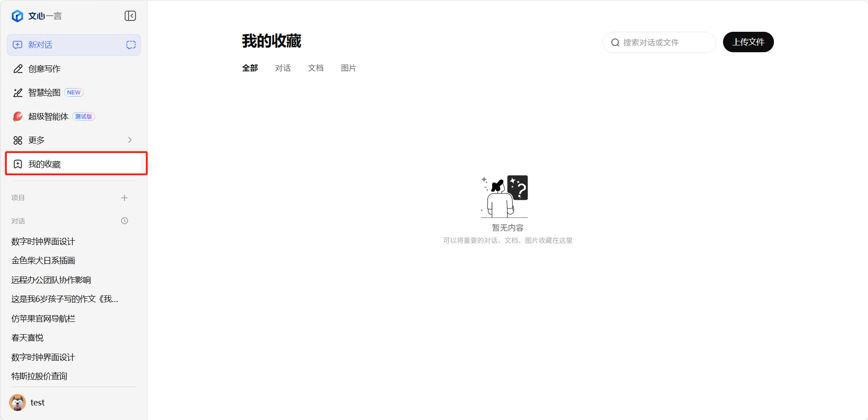Open 超级智能体
The width and height of the screenshot is (868, 420).
tap(74, 116)
